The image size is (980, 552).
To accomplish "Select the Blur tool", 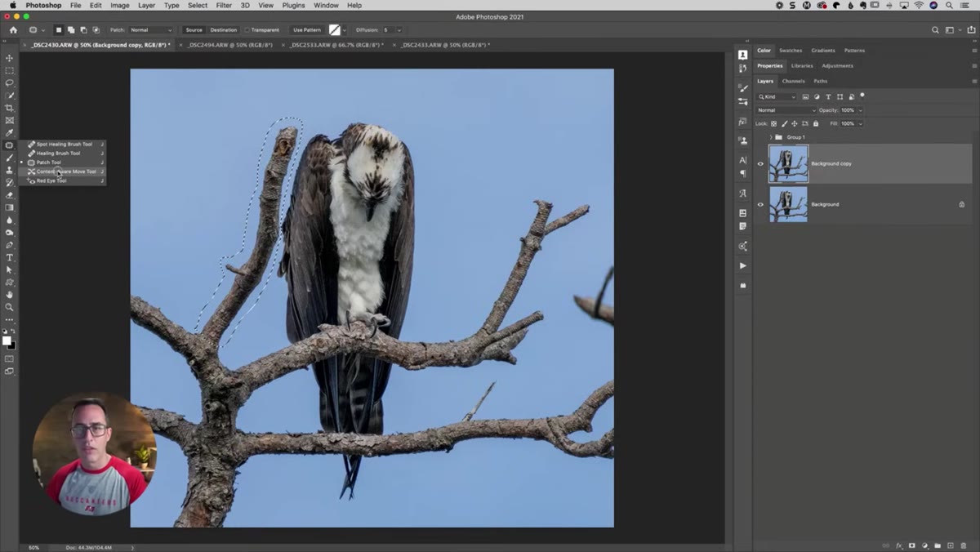I will [x=10, y=220].
